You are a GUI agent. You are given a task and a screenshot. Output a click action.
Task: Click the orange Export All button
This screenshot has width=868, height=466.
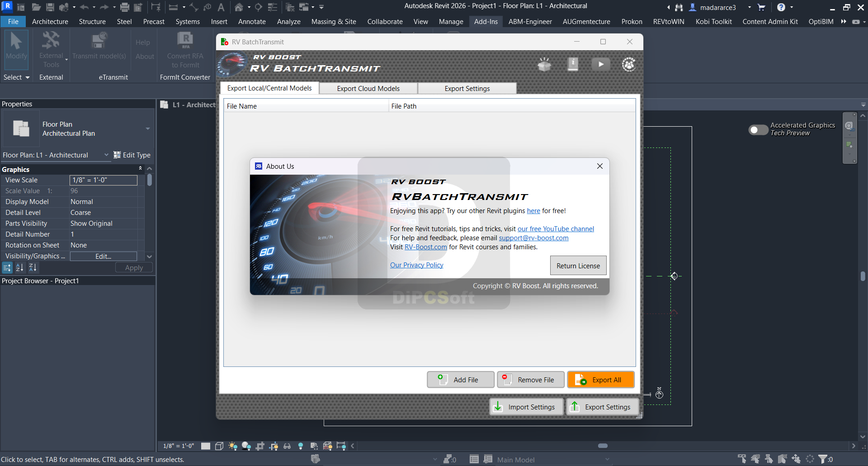tap(601, 380)
